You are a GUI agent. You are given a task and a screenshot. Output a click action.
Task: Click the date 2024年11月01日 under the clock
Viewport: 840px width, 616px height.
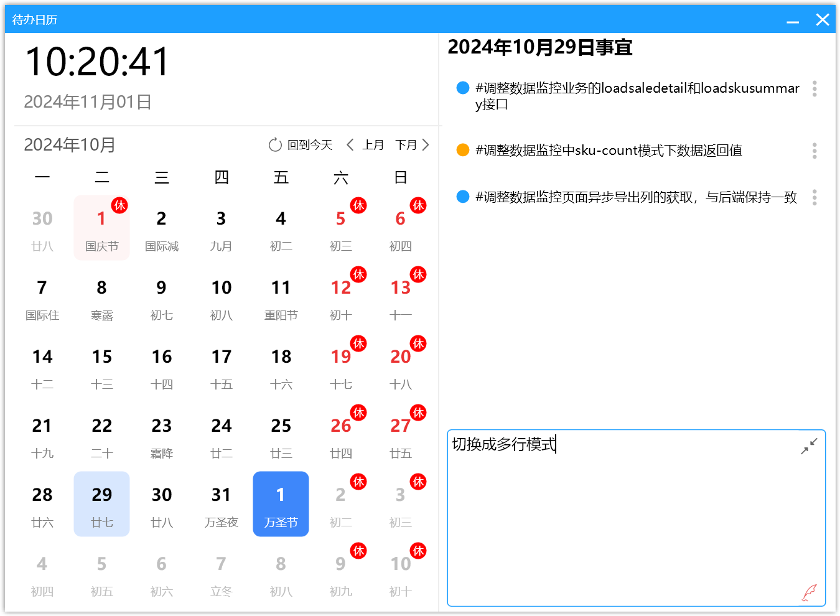[88, 102]
